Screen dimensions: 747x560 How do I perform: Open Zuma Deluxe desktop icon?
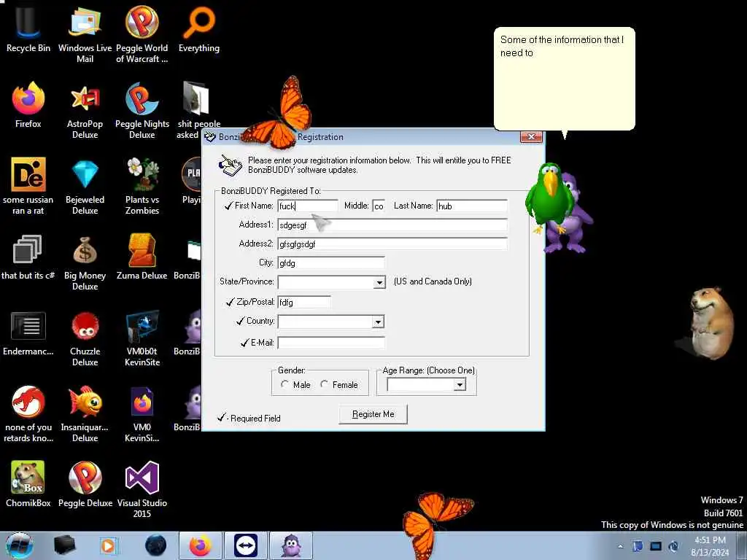[142, 256]
